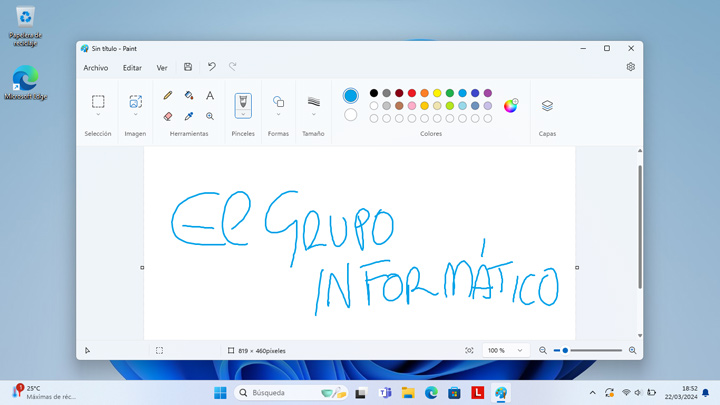
Task: Click the zoom out magnifier icon
Action: [x=543, y=350]
